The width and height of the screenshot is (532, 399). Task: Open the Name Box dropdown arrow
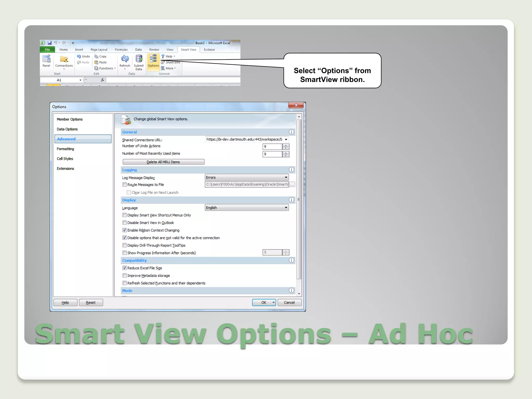point(80,80)
